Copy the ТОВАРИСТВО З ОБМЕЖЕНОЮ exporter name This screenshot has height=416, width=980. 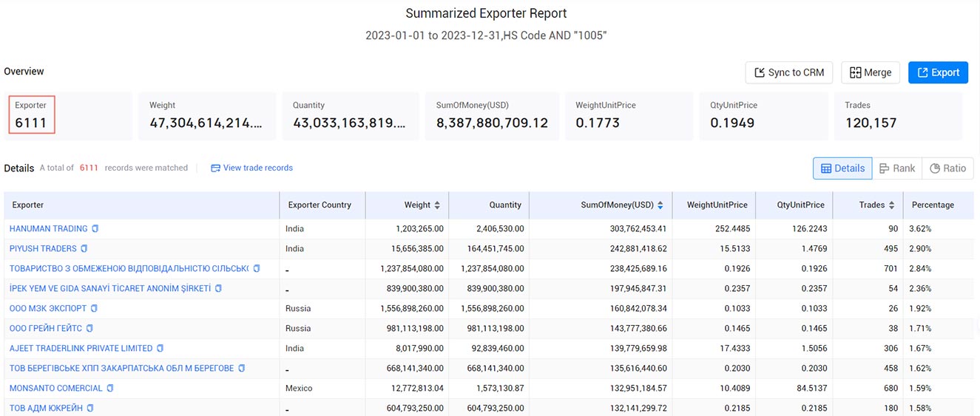257,269
